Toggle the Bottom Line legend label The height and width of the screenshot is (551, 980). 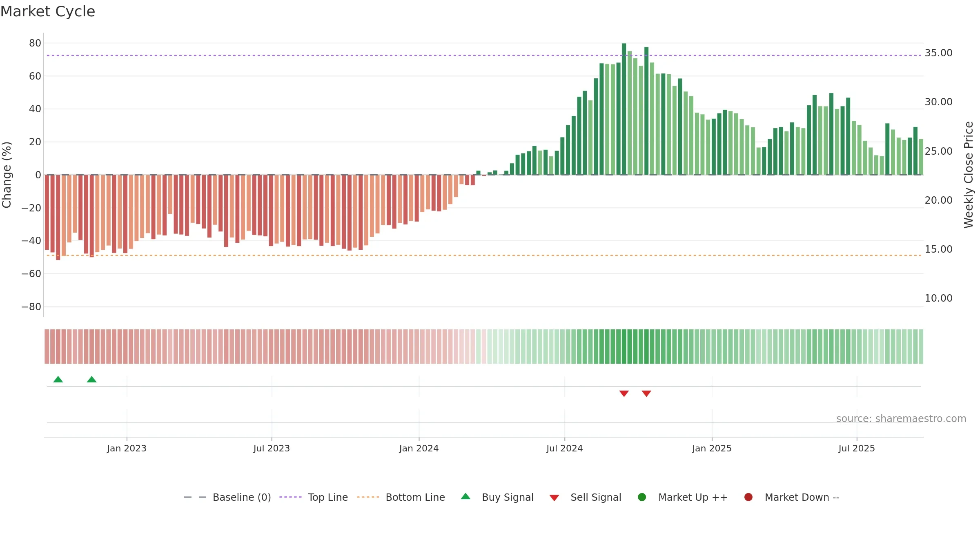point(415,497)
